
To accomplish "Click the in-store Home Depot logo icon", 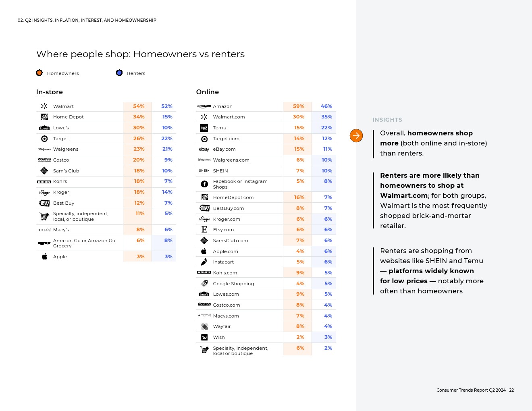I will coord(44,117).
